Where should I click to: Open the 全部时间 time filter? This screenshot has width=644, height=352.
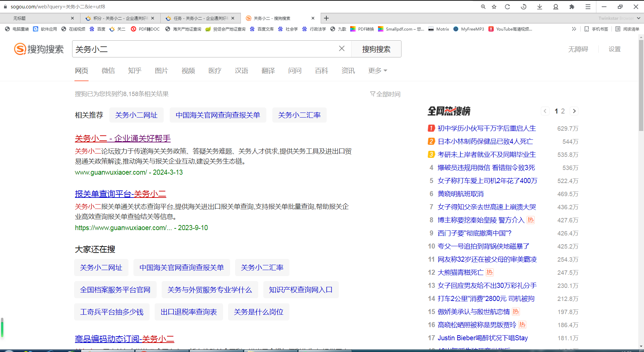385,94
